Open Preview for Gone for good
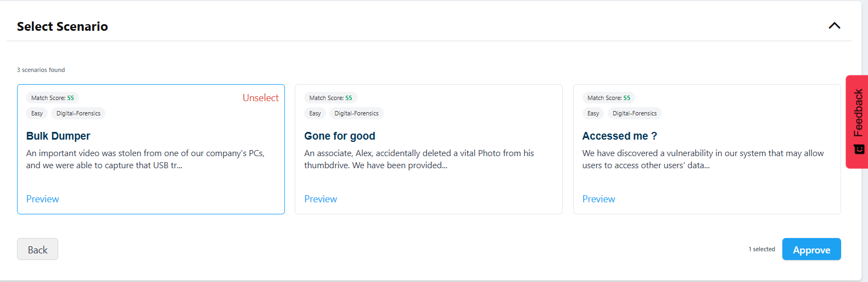The width and height of the screenshot is (868, 282). [321, 199]
